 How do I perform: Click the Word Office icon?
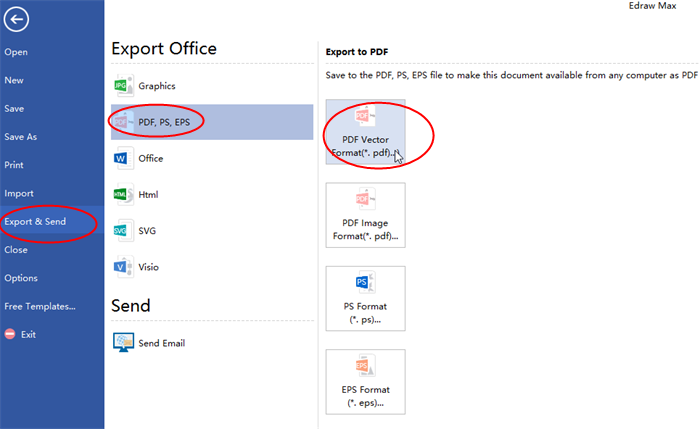pos(124,158)
